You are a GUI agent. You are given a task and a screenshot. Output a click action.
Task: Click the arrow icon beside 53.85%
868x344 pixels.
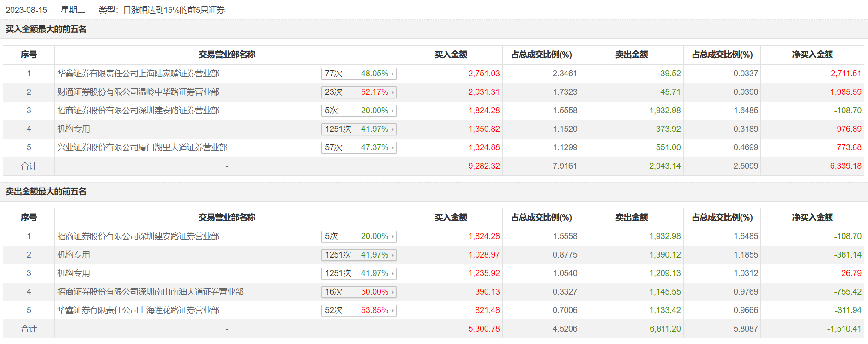coord(392,311)
